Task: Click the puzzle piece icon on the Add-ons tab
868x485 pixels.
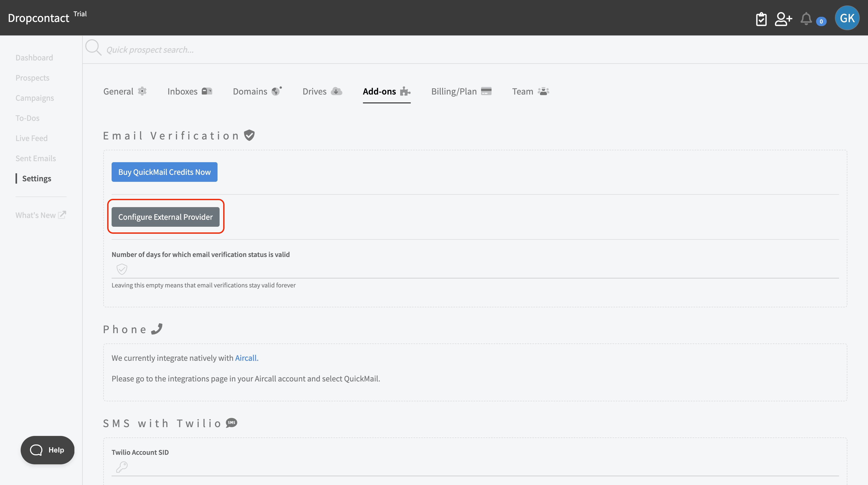Action: [x=405, y=91]
